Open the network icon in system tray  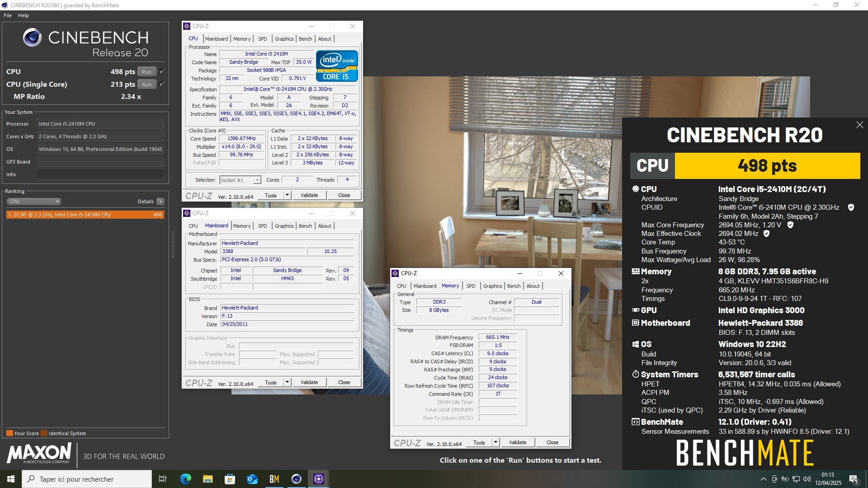click(x=796, y=479)
